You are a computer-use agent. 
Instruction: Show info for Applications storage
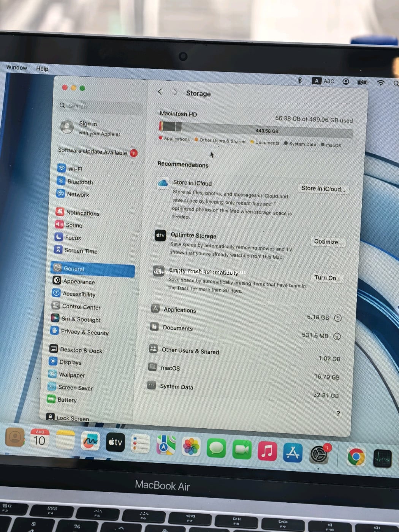[337, 318]
